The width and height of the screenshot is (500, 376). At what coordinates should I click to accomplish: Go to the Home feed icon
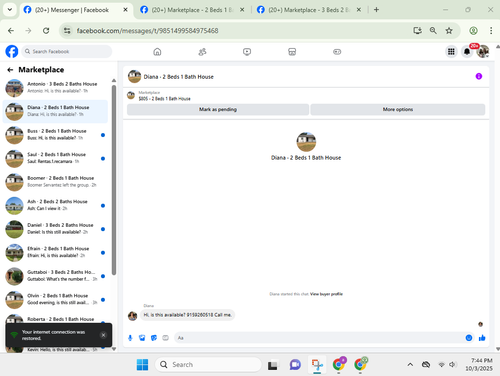157,52
